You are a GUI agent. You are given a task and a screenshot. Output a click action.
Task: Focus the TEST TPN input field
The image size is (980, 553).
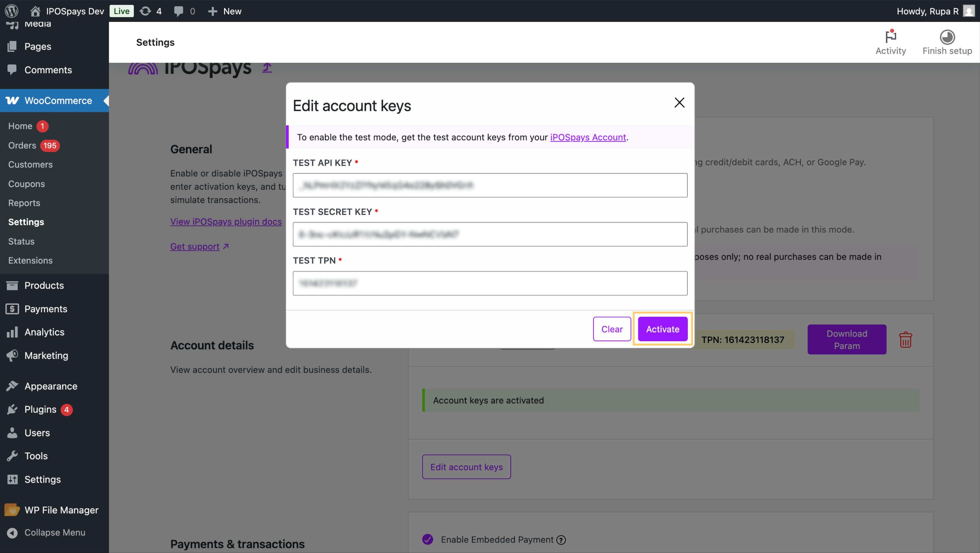(x=490, y=283)
